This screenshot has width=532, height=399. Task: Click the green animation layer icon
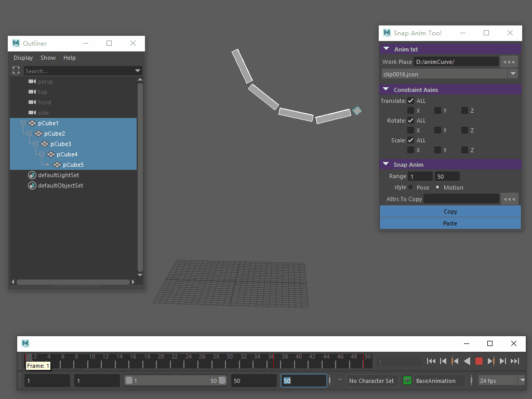(407, 381)
